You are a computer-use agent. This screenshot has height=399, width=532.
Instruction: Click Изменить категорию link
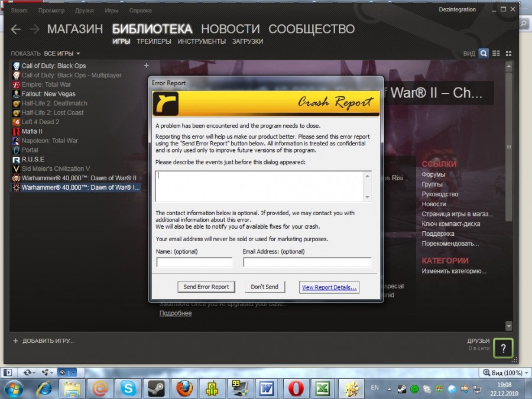point(453,271)
